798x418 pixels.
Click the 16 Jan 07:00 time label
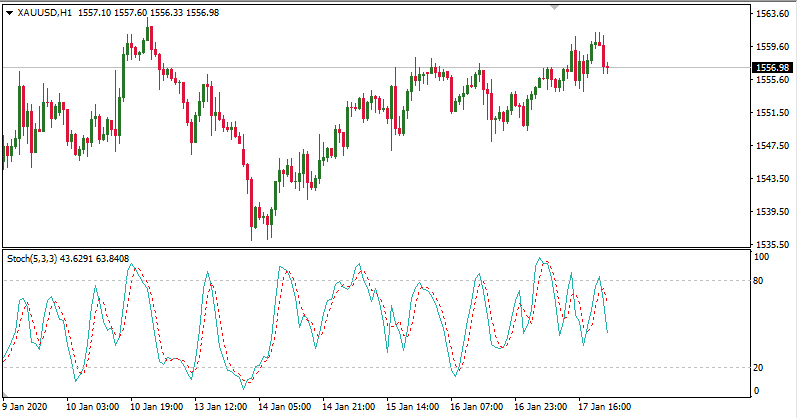476,407
